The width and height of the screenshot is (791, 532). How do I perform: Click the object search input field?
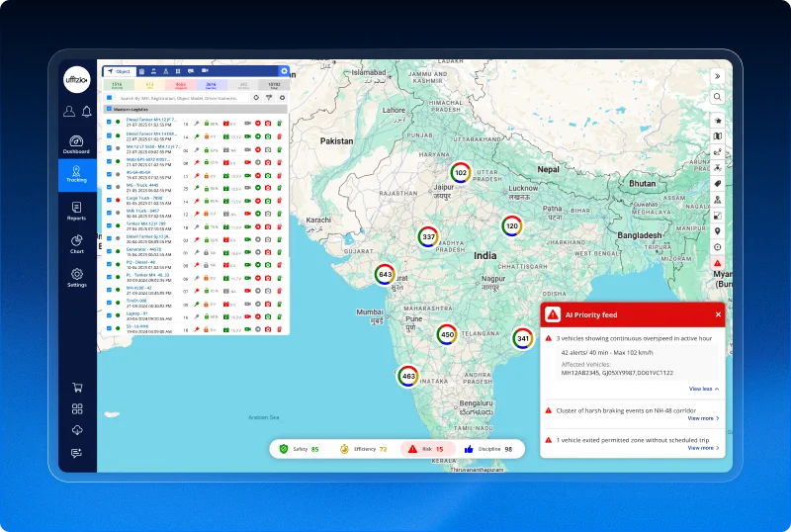point(182,98)
